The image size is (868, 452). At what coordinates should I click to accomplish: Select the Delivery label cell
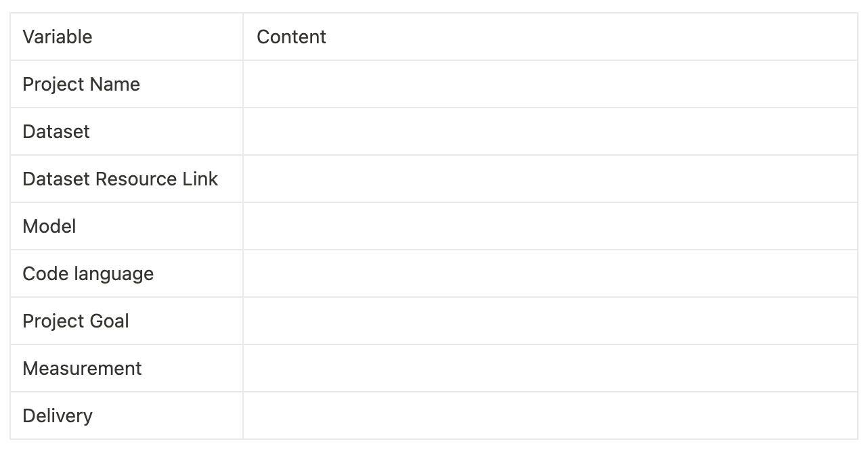(127, 415)
